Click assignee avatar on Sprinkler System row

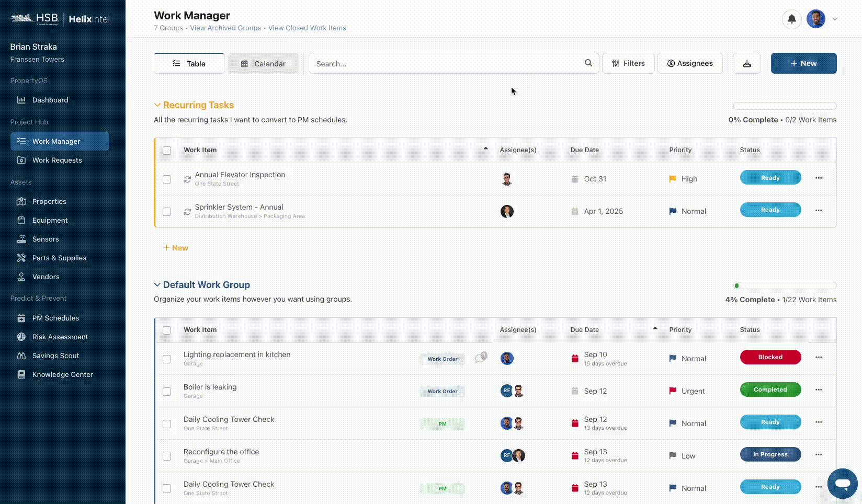tap(507, 211)
